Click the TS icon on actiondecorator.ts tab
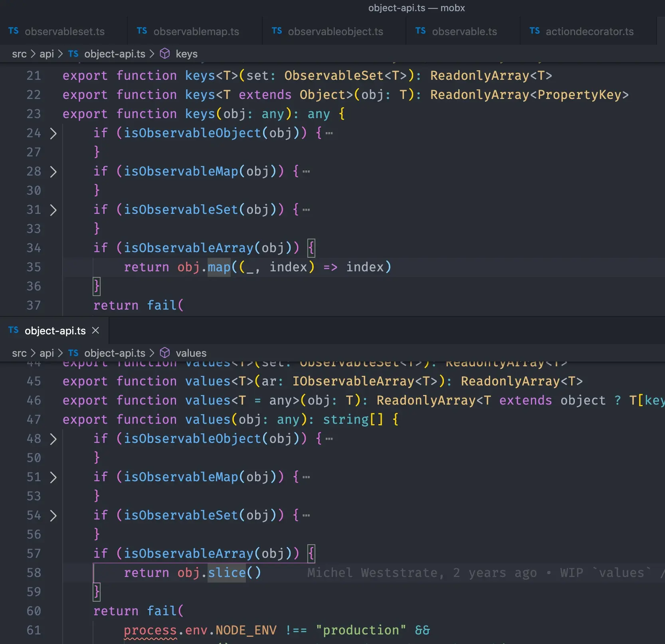665x644 pixels. click(534, 31)
